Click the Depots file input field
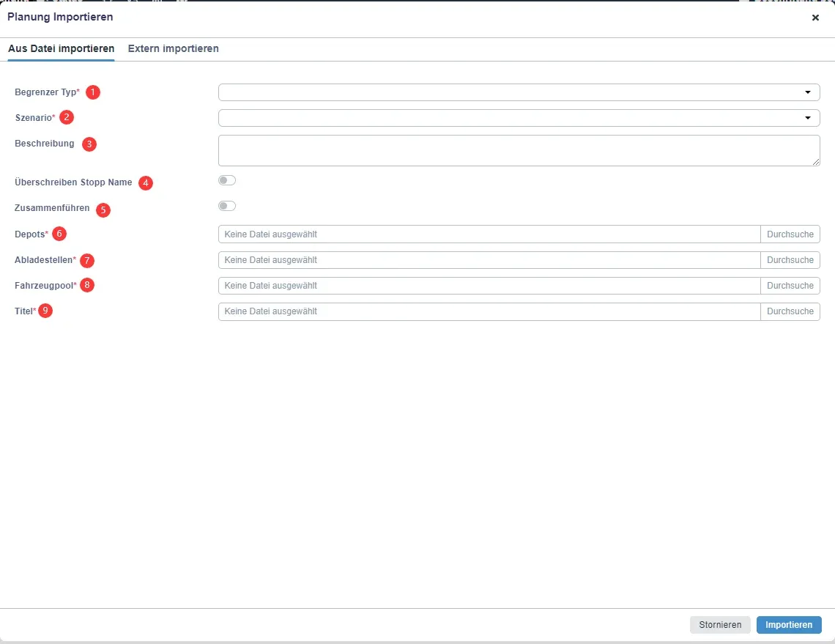Screen dimensions: 835x644 tap(489, 234)
